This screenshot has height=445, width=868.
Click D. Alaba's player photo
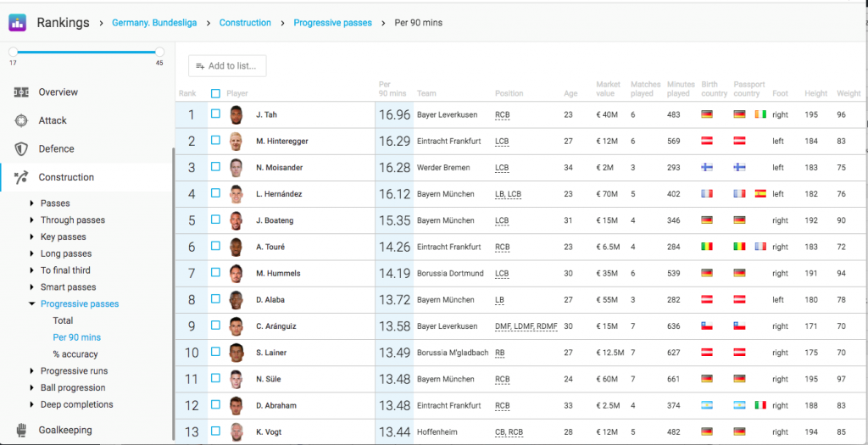pyautogui.click(x=236, y=300)
